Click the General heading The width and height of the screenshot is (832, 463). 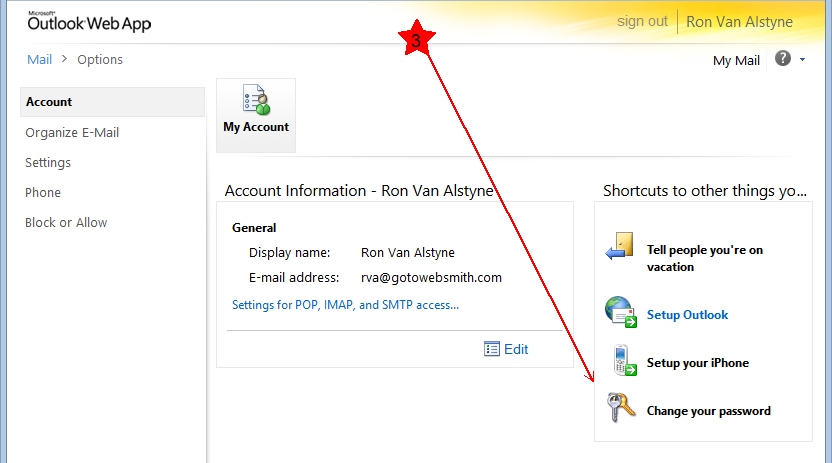[x=254, y=228]
